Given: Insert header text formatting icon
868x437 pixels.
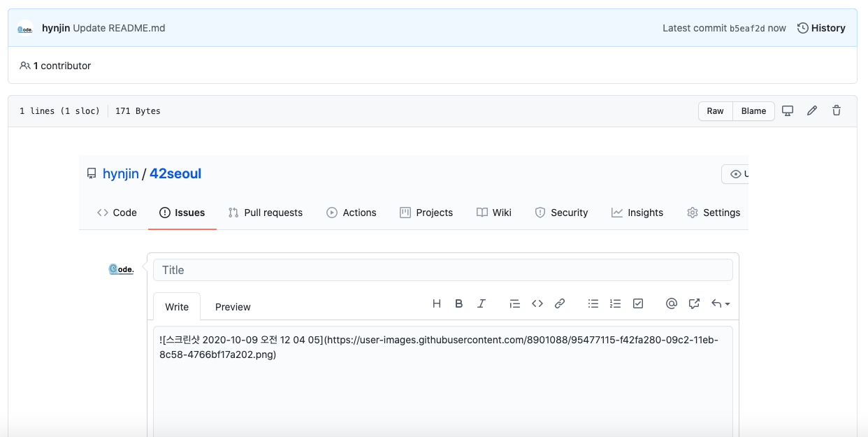Looking at the screenshot, I should coord(437,303).
